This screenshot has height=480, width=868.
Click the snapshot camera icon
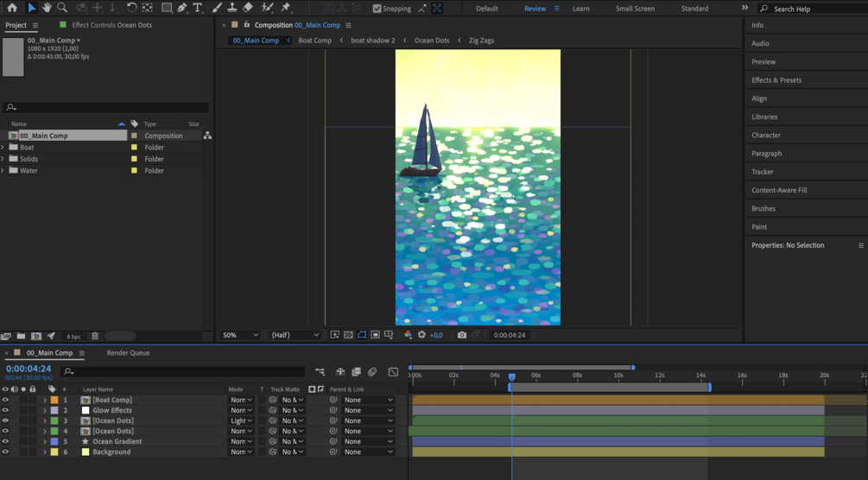pos(462,335)
